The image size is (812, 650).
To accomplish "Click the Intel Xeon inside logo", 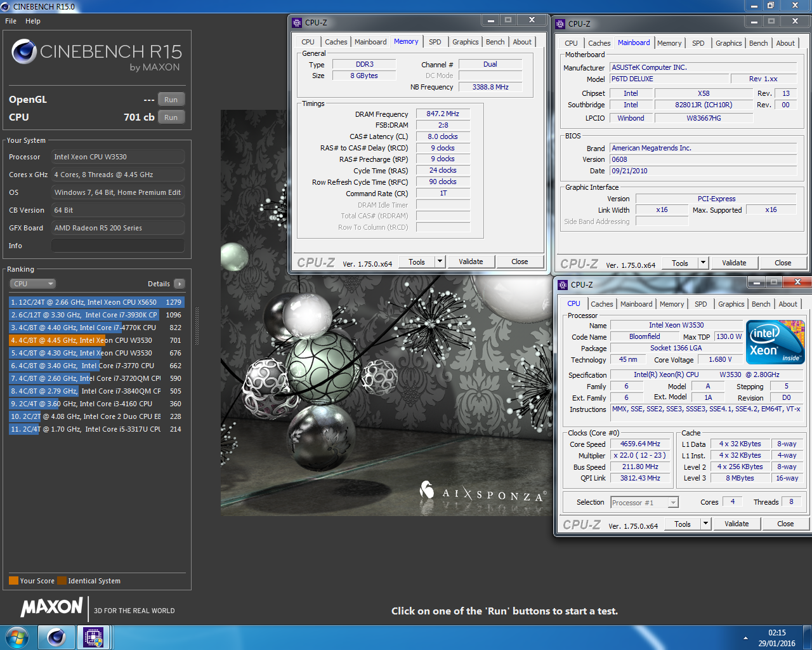I will (x=776, y=342).
